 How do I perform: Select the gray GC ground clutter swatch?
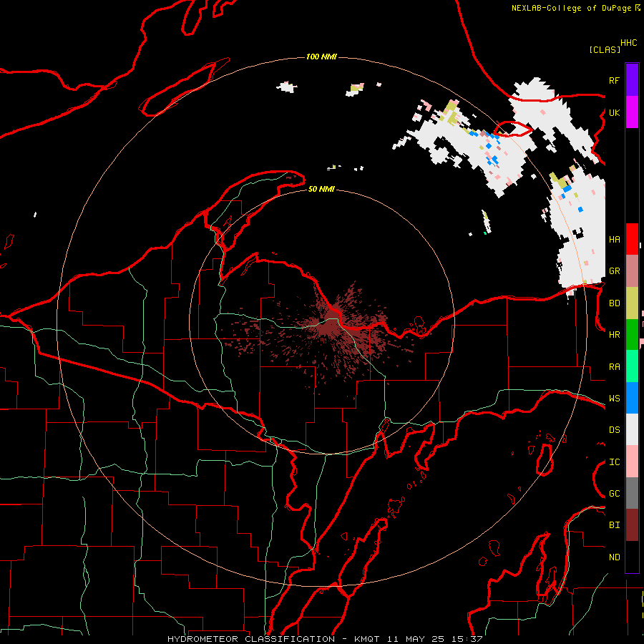(x=632, y=493)
